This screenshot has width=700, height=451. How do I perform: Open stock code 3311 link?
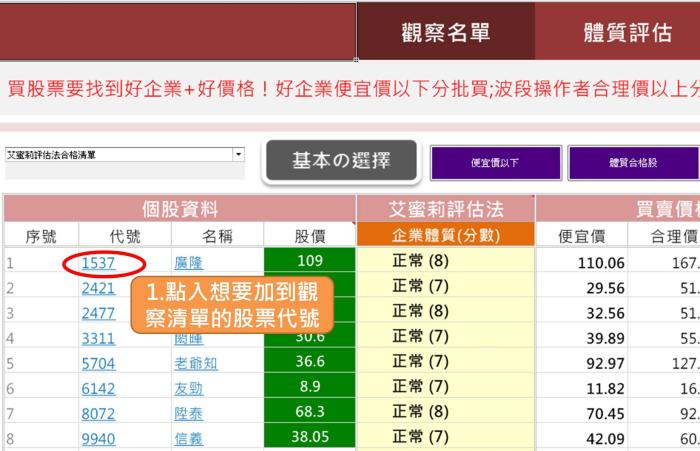click(98, 338)
